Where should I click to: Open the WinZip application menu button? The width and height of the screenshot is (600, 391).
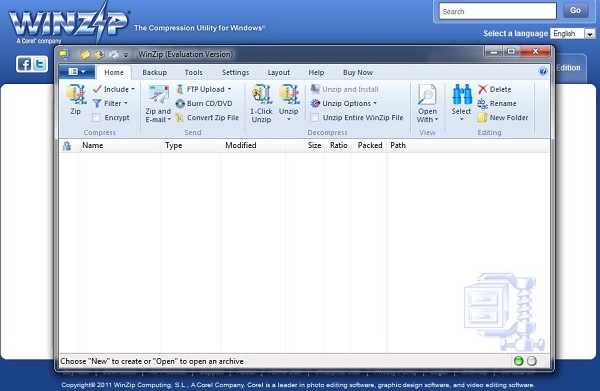[x=77, y=72]
